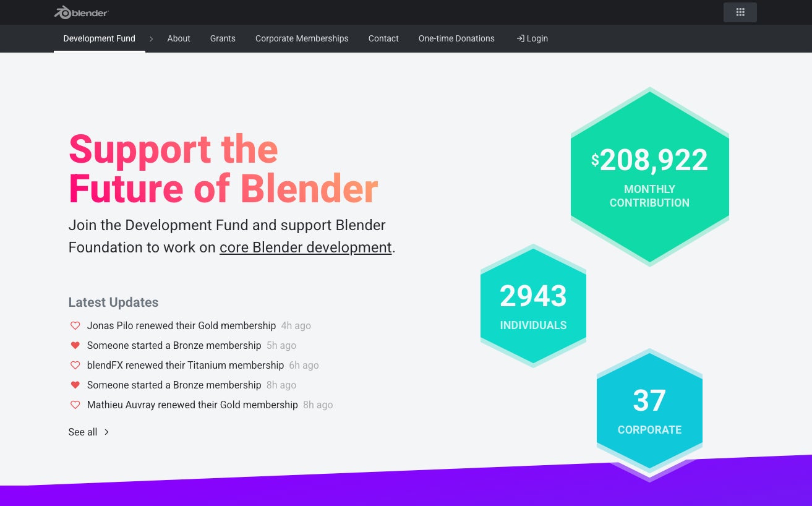Click the Blender logo in the header

(81, 12)
